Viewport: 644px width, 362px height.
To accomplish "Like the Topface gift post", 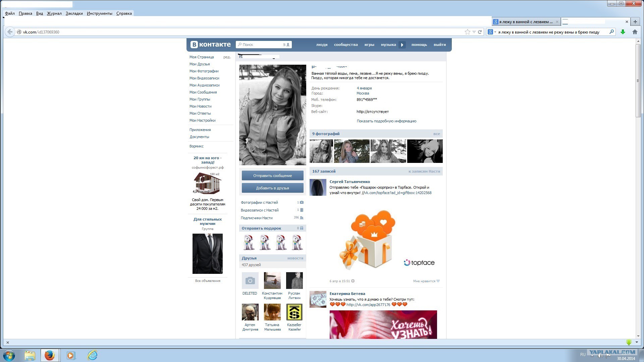I will coord(426,281).
